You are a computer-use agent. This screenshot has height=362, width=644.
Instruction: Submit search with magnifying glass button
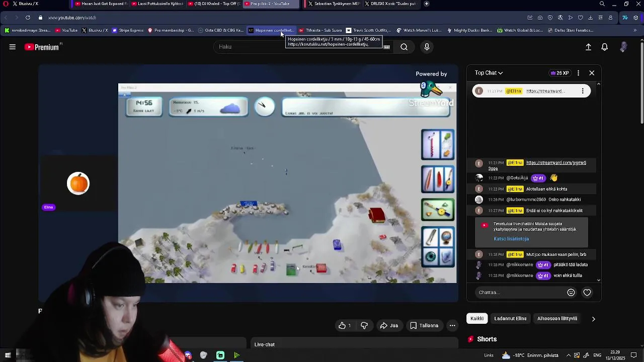404,47
